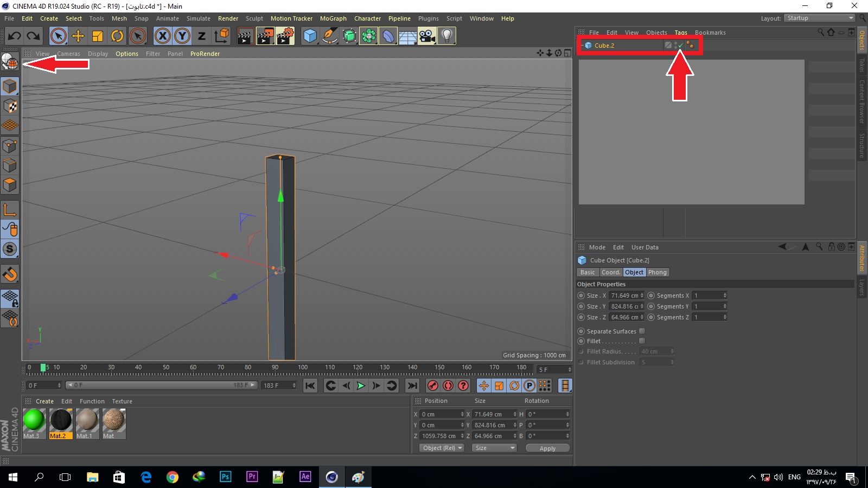Select the black Mat.2 material
Viewport: 868px width, 488px height.
point(61,423)
